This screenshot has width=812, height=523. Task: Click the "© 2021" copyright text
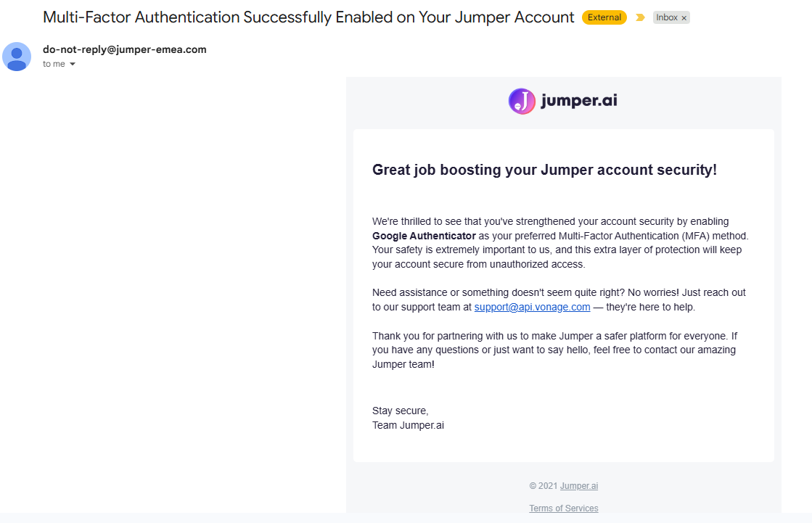click(x=544, y=486)
